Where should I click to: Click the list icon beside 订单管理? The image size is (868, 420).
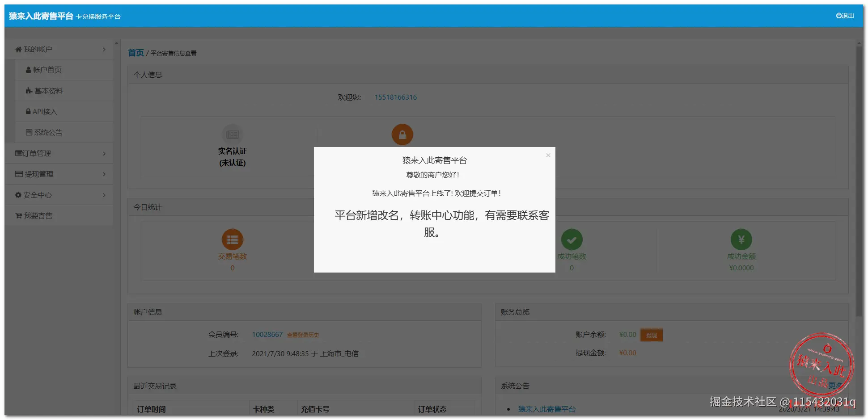[x=19, y=153]
